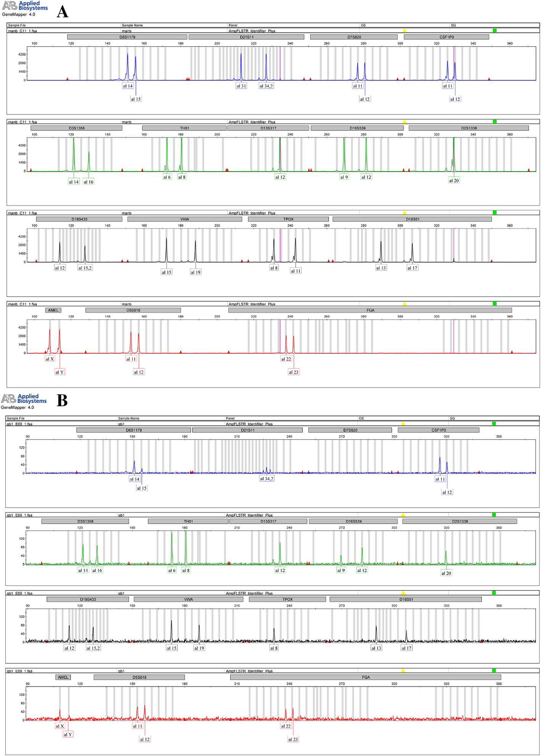Select the AMEL locus bar in panel A
The height and width of the screenshot is (756, 541).
coord(53,310)
